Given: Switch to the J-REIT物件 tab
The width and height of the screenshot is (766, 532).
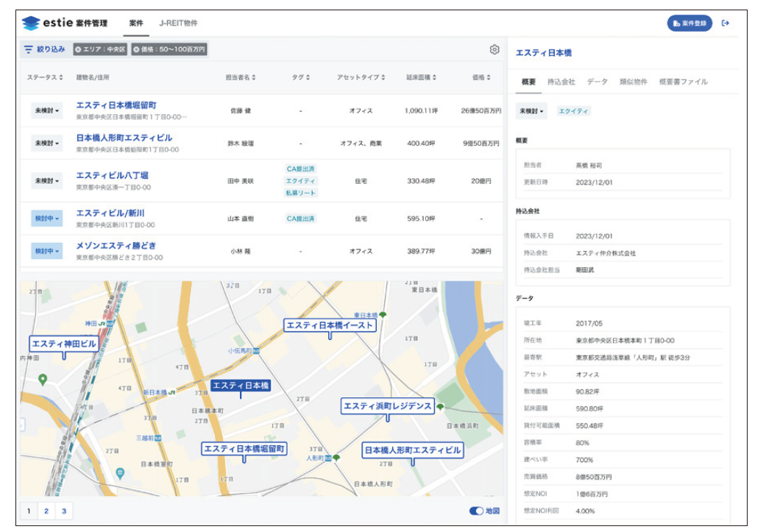Looking at the screenshot, I should (178, 24).
